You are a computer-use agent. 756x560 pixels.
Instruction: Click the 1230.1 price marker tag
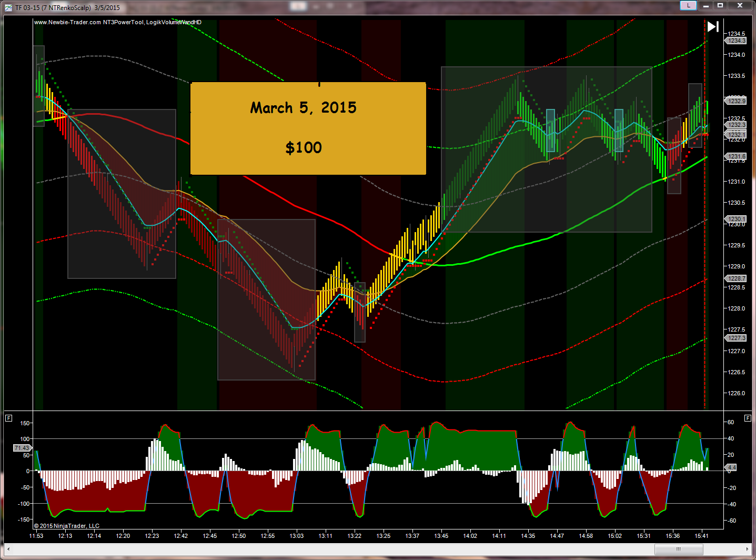click(736, 219)
